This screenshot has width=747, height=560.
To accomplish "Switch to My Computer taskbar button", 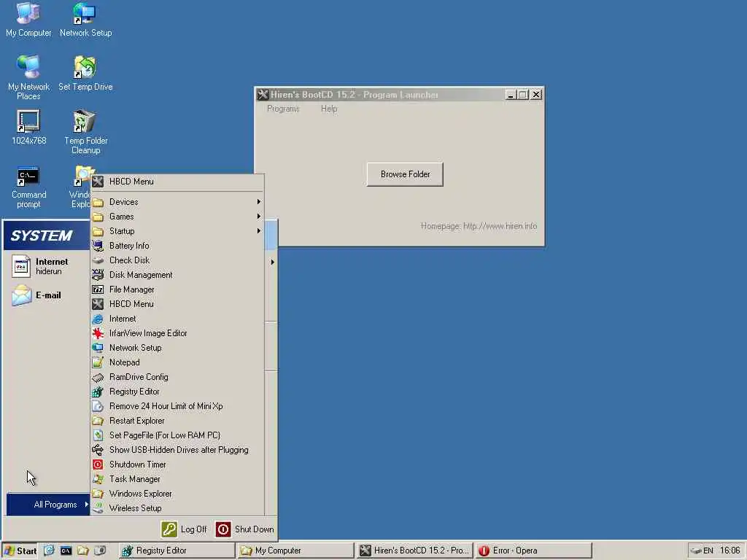I will tap(295, 551).
